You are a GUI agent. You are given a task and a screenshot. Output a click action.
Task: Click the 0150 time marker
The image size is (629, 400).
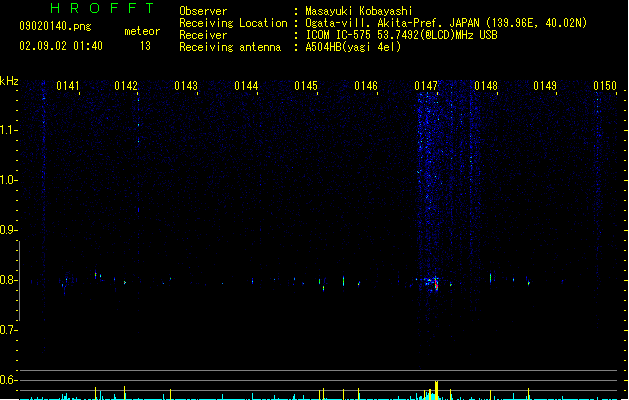pos(605,86)
